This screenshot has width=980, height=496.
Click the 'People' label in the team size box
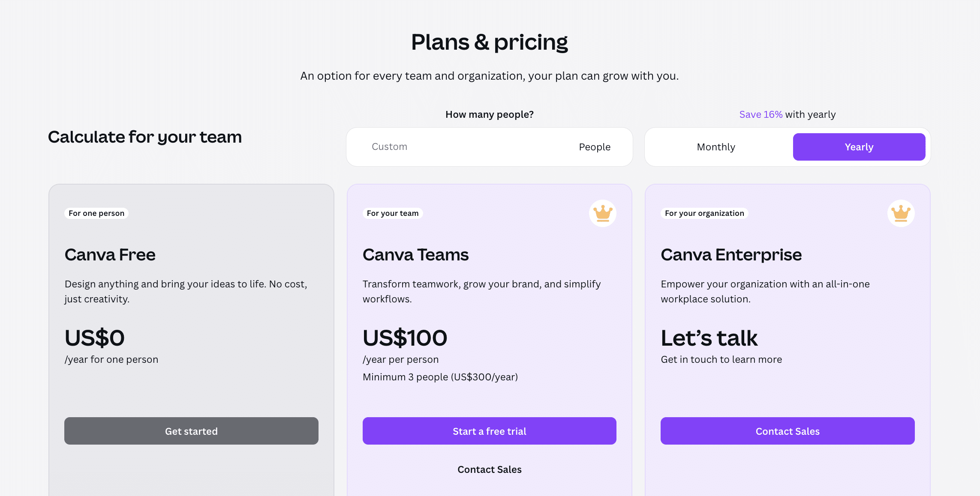(x=595, y=146)
